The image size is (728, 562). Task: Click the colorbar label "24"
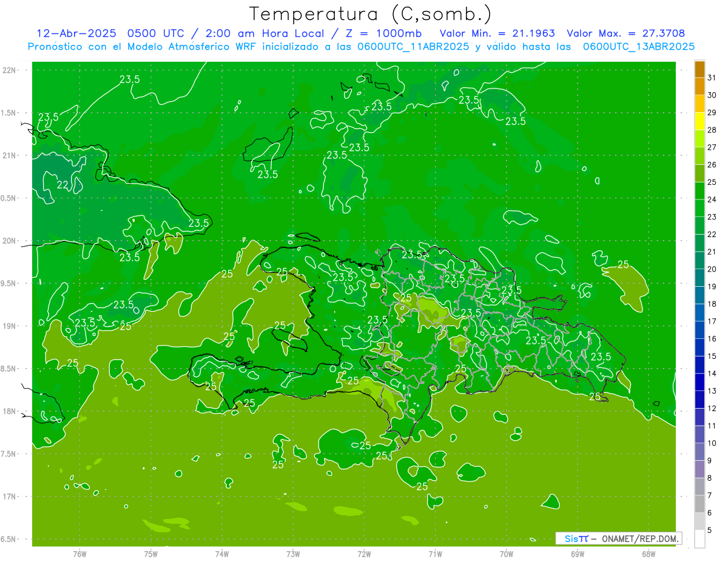[712, 199]
